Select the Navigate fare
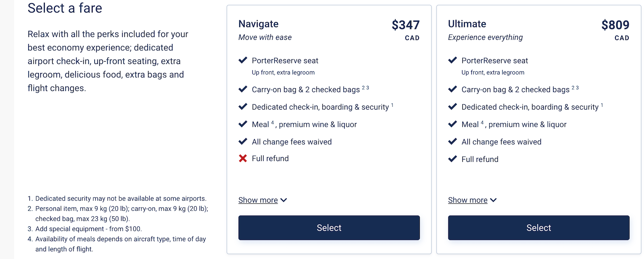Screen dimensions: 644x259 pyautogui.click(x=329, y=228)
